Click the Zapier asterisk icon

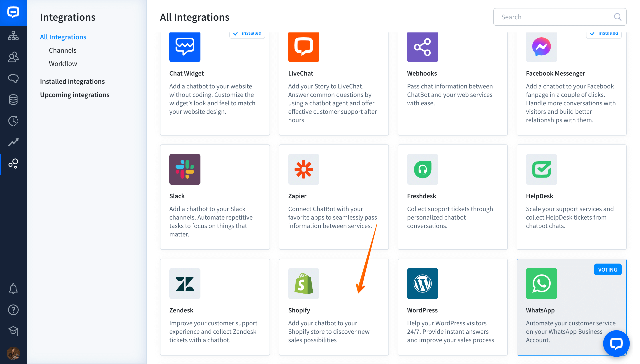coord(304,169)
